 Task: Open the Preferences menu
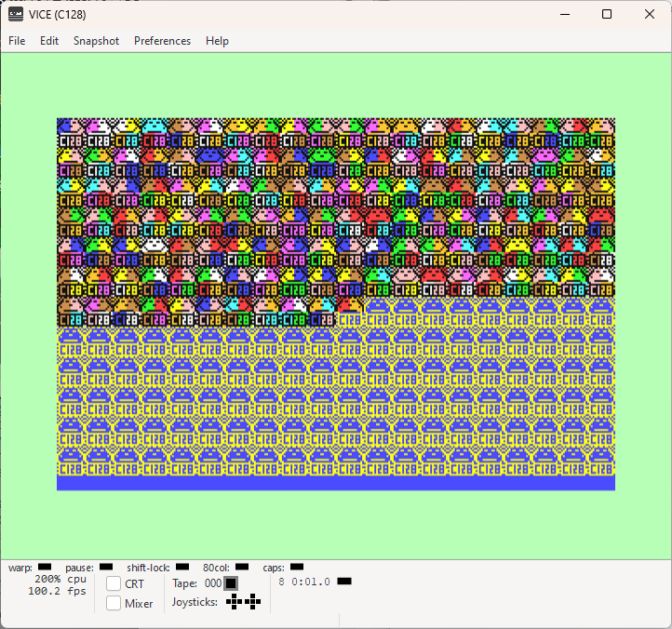[163, 41]
